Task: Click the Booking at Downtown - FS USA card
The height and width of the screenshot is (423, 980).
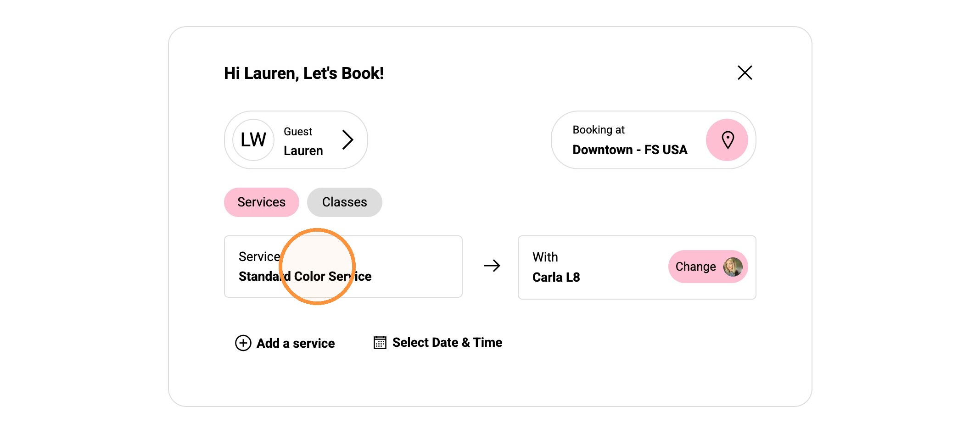Action: (x=654, y=140)
